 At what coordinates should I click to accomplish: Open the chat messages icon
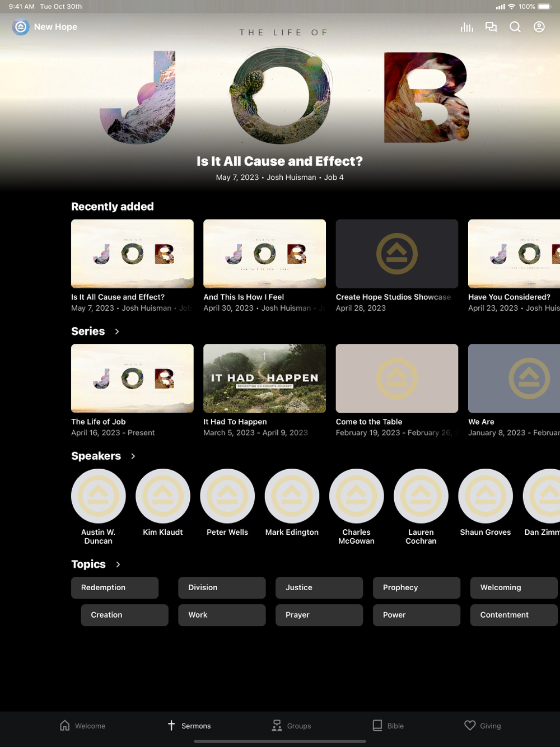491,27
